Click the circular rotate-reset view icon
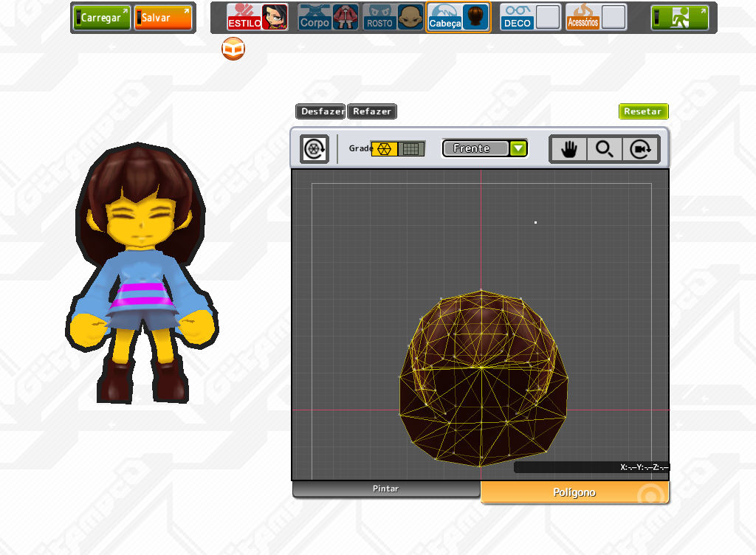The height and width of the screenshot is (555, 756). (x=315, y=149)
